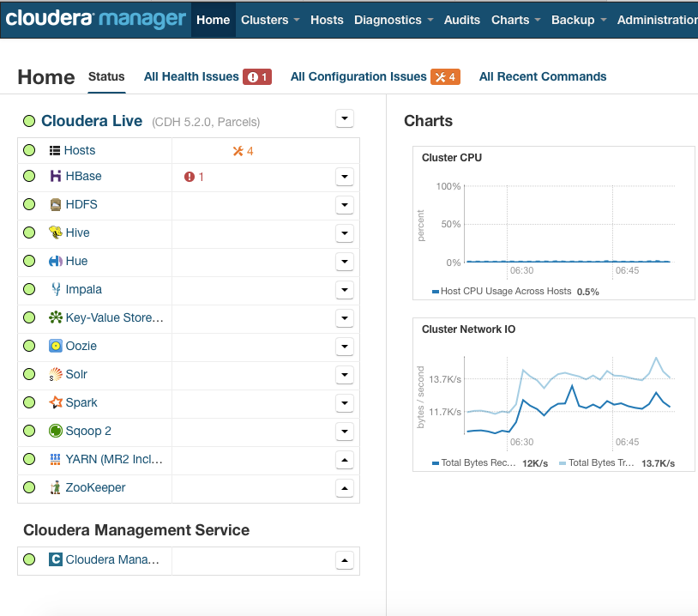Click the Hosts wrench configuration issues indicator
Viewport: 698px width, 616px height.
(x=243, y=151)
